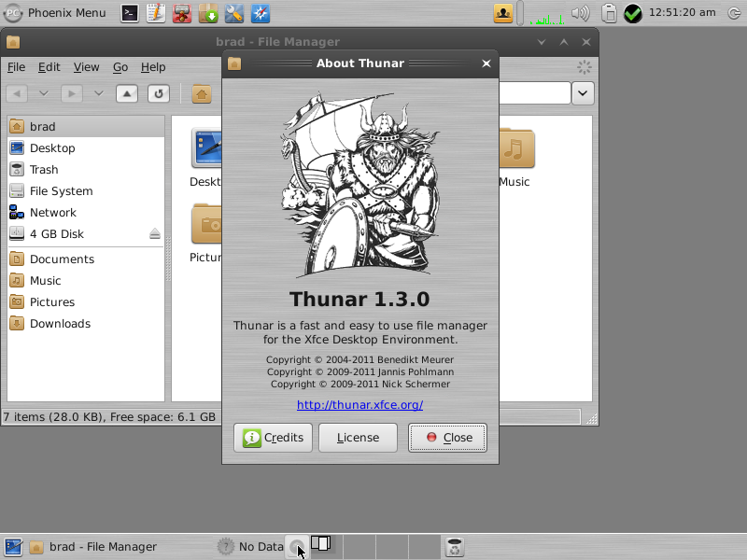Open the Help menu in File Manager
The height and width of the screenshot is (560, 747).
[x=153, y=67]
